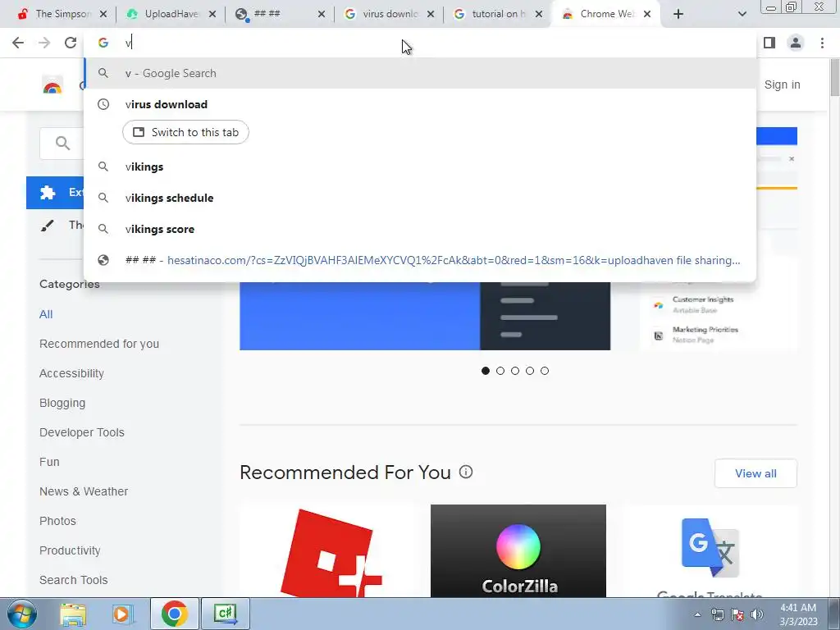
Task: Go back using the browser back arrow
Action: (18, 43)
